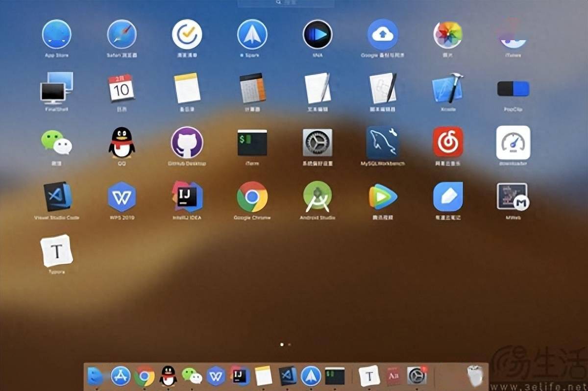Open Finder from the Dock
This screenshot has height=391, width=588.
point(95,376)
